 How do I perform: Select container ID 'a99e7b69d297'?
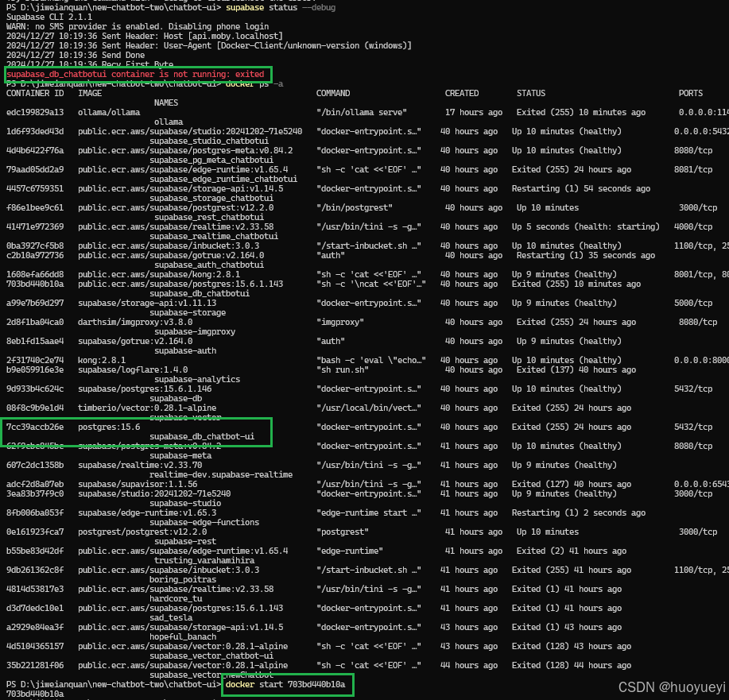pos(35,303)
